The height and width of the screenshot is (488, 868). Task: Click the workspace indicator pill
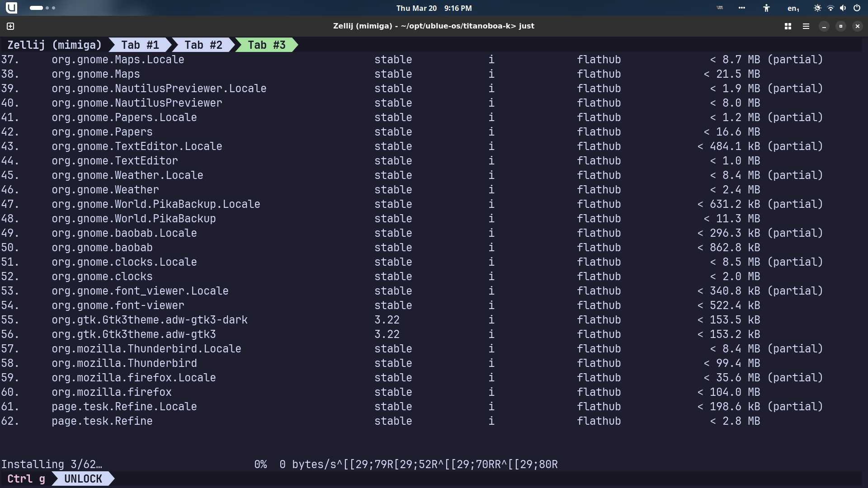[x=42, y=8]
